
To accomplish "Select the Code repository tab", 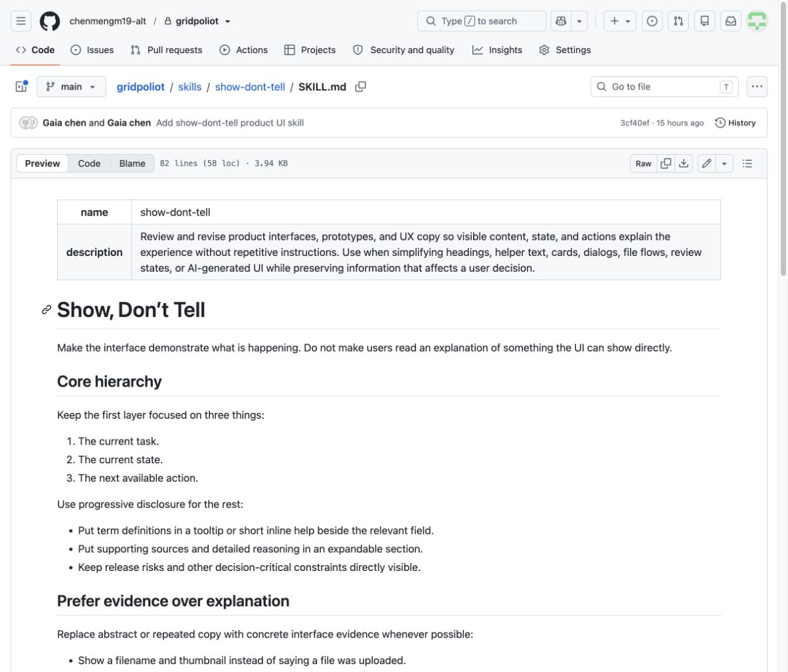I will [35, 50].
